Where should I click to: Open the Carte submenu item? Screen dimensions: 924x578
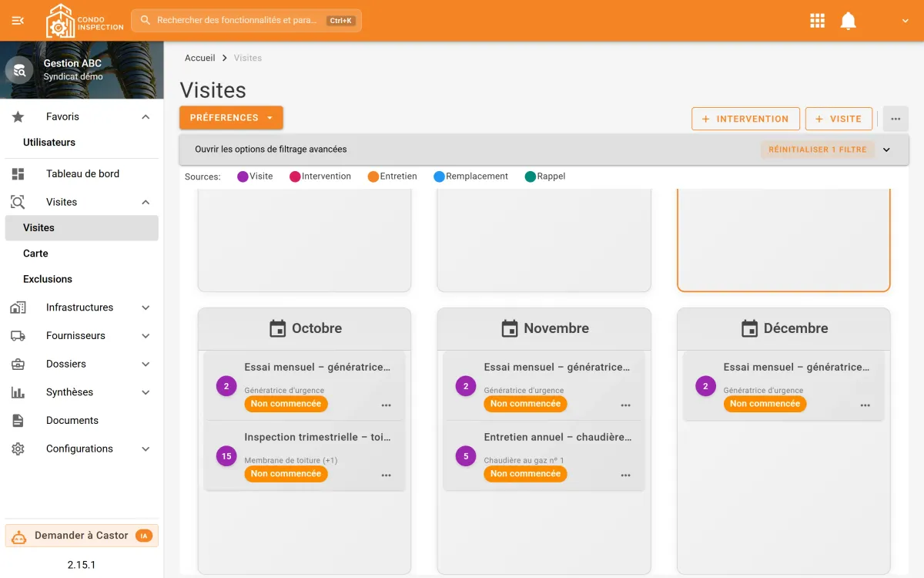pyautogui.click(x=35, y=254)
